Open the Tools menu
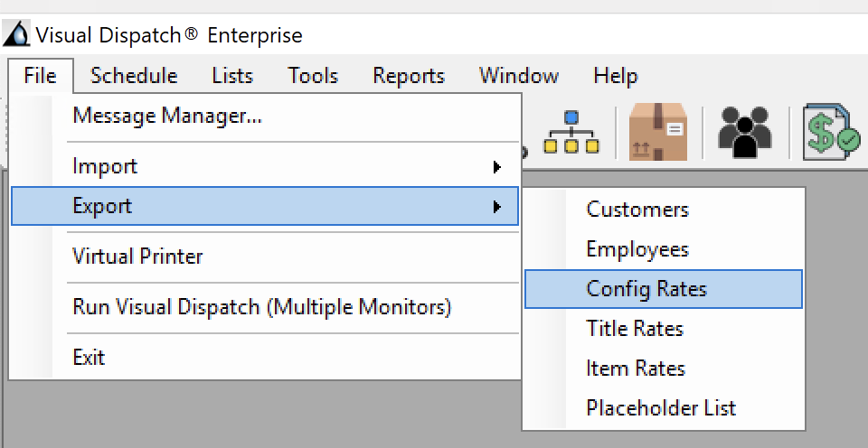 click(x=313, y=76)
